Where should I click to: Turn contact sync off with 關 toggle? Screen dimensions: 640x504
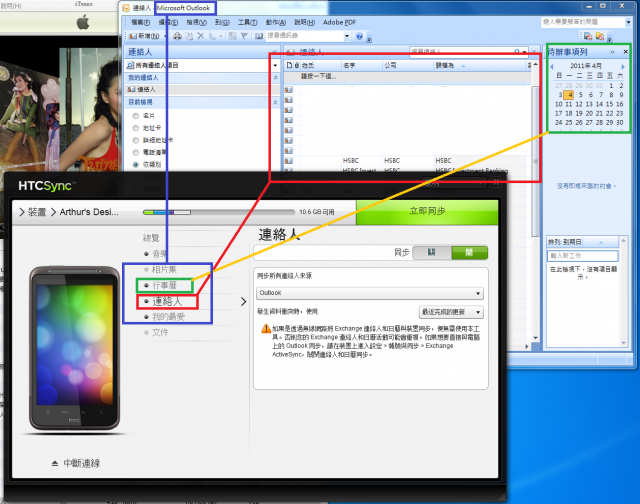coord(432,253)
